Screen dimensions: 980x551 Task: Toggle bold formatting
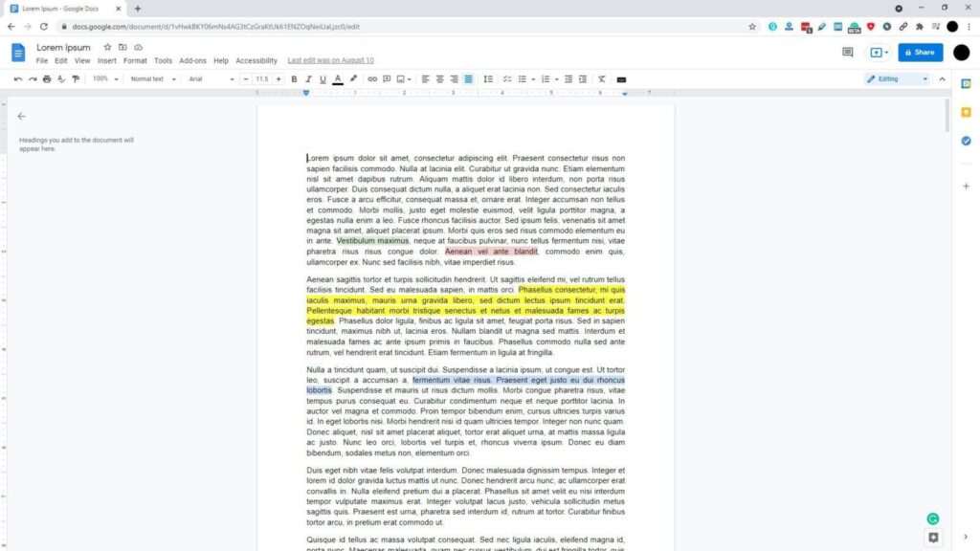tap(294, 79)
